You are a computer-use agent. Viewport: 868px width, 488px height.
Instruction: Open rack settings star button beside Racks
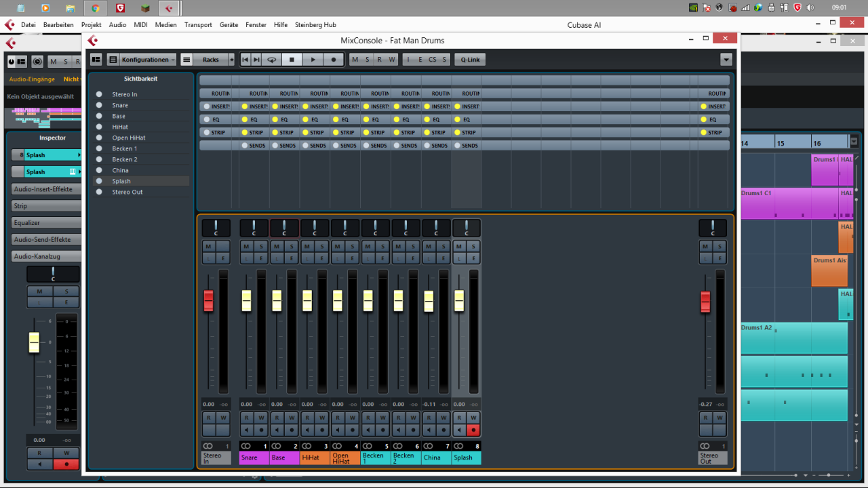coord(232,60)
